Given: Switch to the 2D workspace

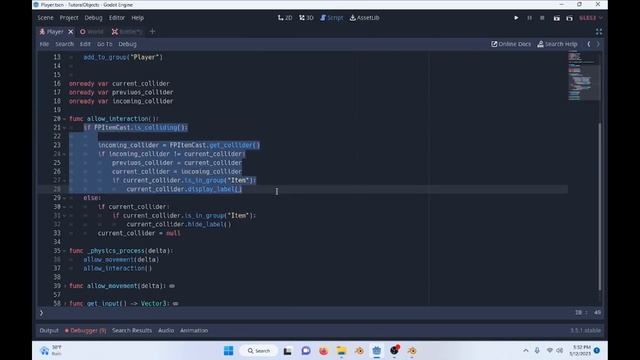Looking at the screenshot, I should pos(285,18).
